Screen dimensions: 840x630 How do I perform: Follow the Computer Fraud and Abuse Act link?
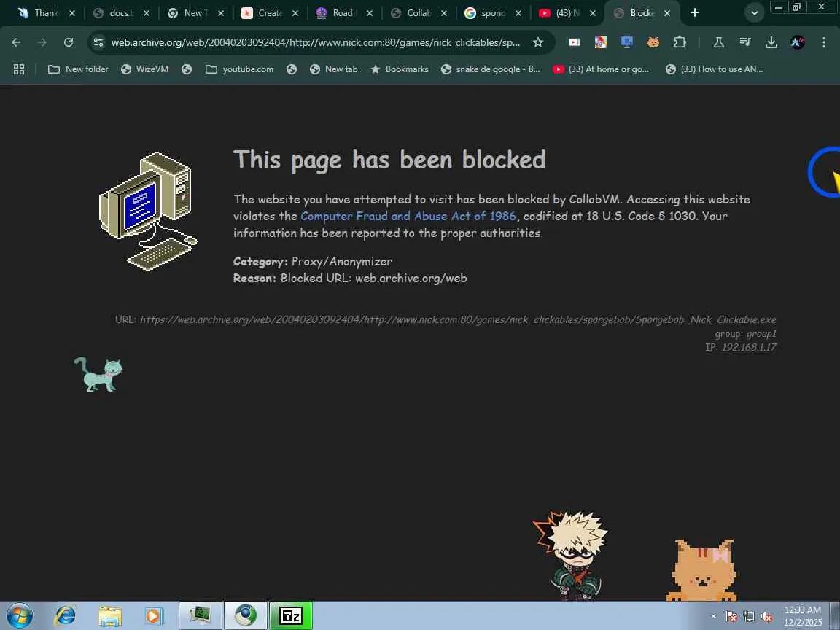pyautogui.click(x=408, y=216)
